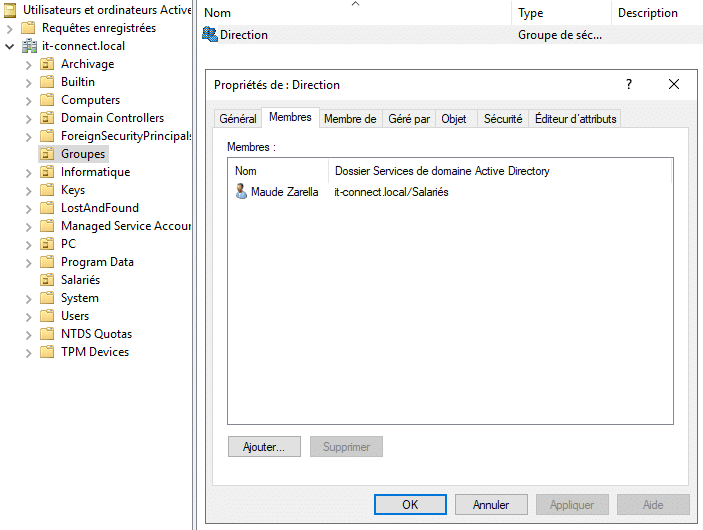This screenshot has width=703, height=530.
Task: Sort by the Nom column header in dialog
Action: [278, 171]
